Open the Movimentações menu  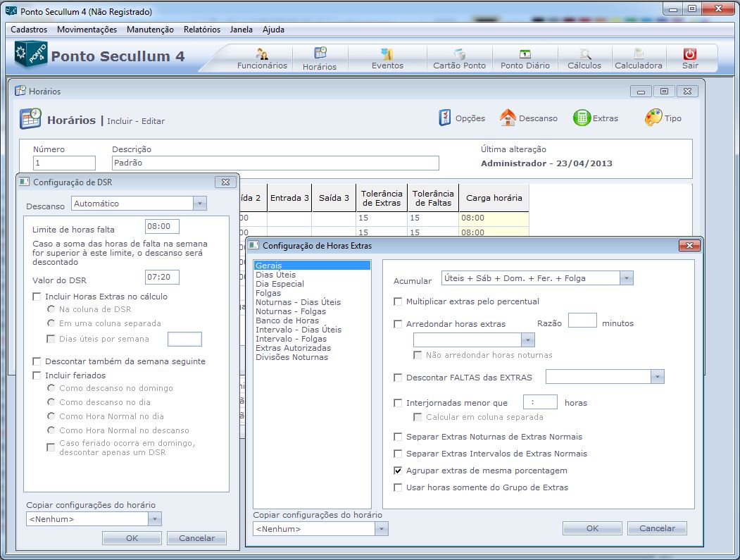pyautogui.click(x=87, y=30)
